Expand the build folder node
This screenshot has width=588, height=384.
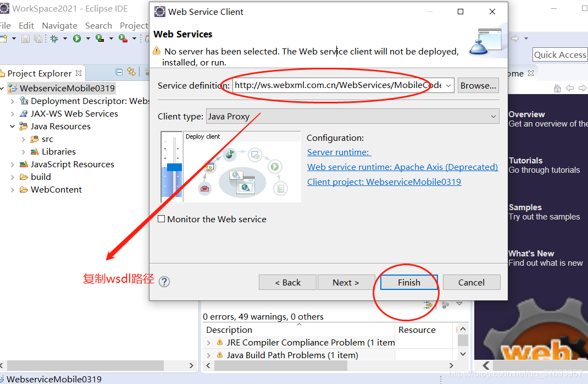(13, 177)
